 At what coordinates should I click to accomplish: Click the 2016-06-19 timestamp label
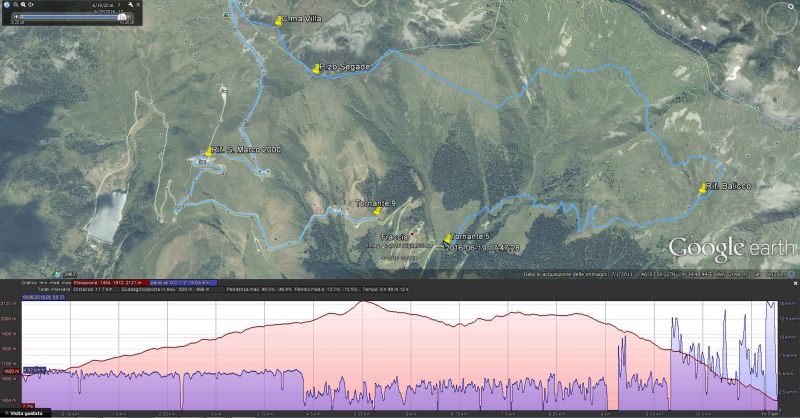click(x=483, y=248)
